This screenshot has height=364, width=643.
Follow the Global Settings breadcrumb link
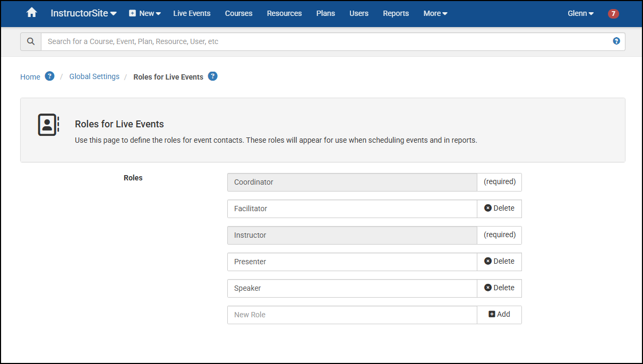click(x=94, y=76)
